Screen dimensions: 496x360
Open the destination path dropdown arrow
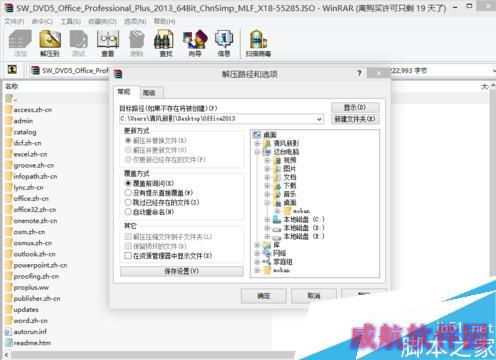[319, 119]
